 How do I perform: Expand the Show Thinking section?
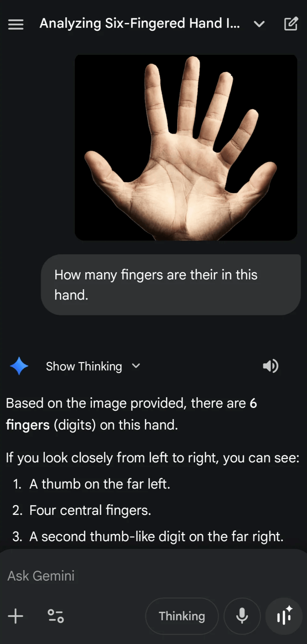pos(84,366)
